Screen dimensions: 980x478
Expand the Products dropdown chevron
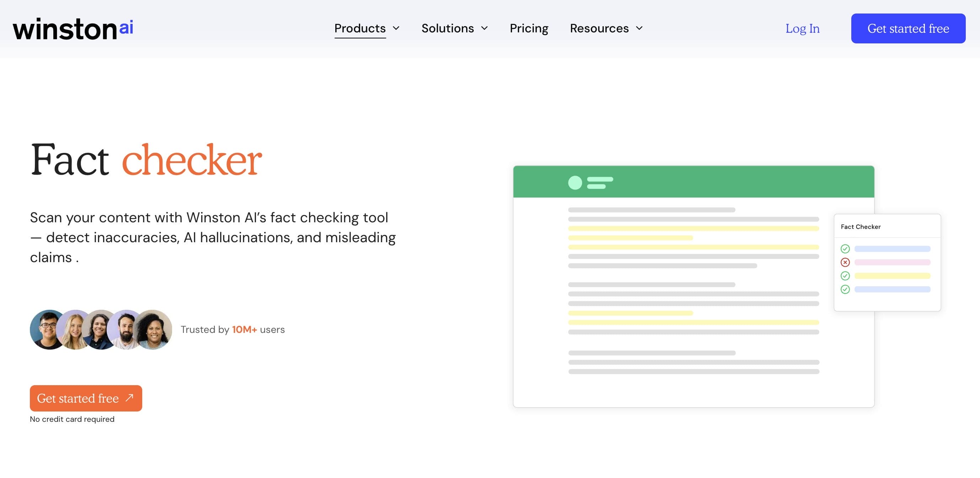(396, 28)
